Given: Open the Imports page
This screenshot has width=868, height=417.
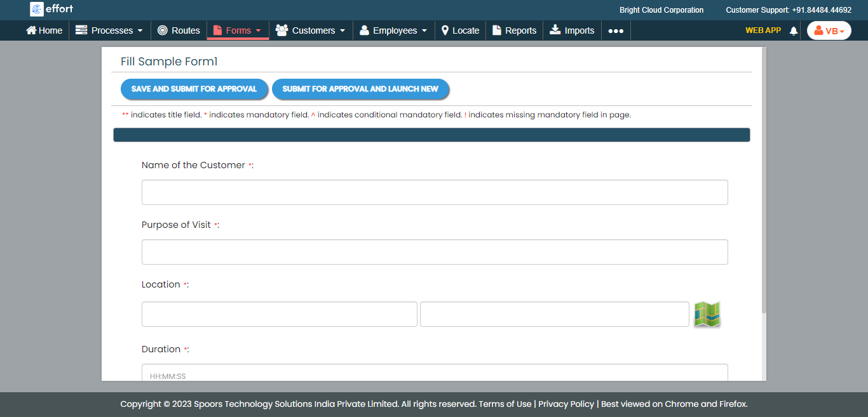Looking at the screenshot, I should (x=572, y=30).
